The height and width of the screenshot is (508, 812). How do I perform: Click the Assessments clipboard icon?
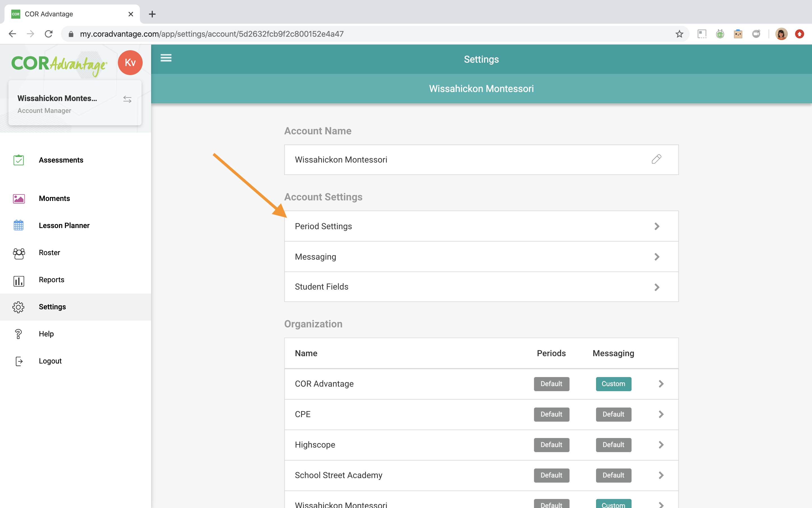18,160
